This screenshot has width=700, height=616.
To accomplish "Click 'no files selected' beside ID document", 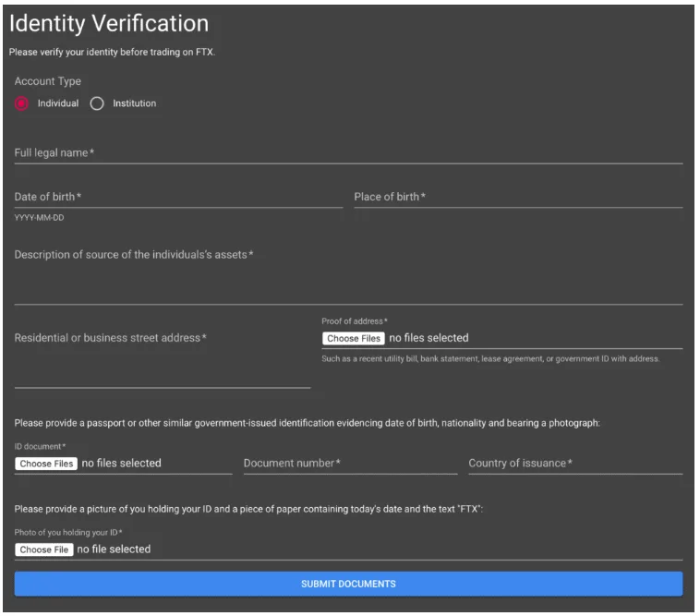I will click(x=121, y=464).
